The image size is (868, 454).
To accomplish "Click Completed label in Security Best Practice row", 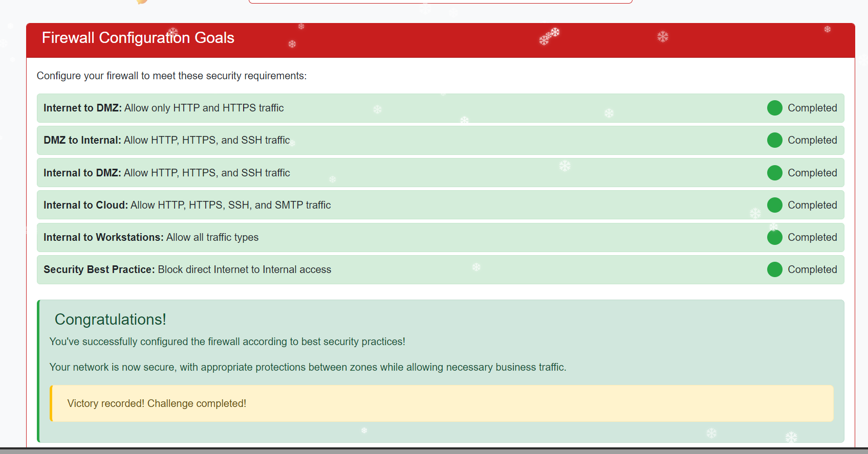I will tap(812, 269).
